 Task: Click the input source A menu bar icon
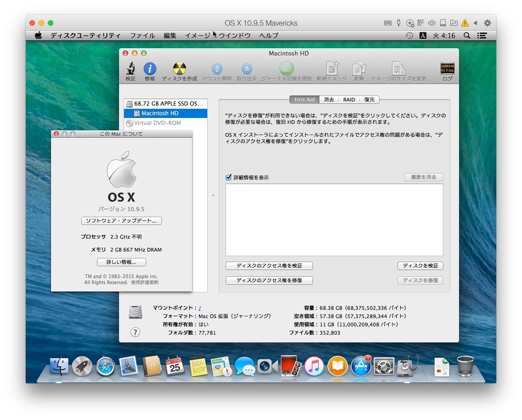point(423,36)
